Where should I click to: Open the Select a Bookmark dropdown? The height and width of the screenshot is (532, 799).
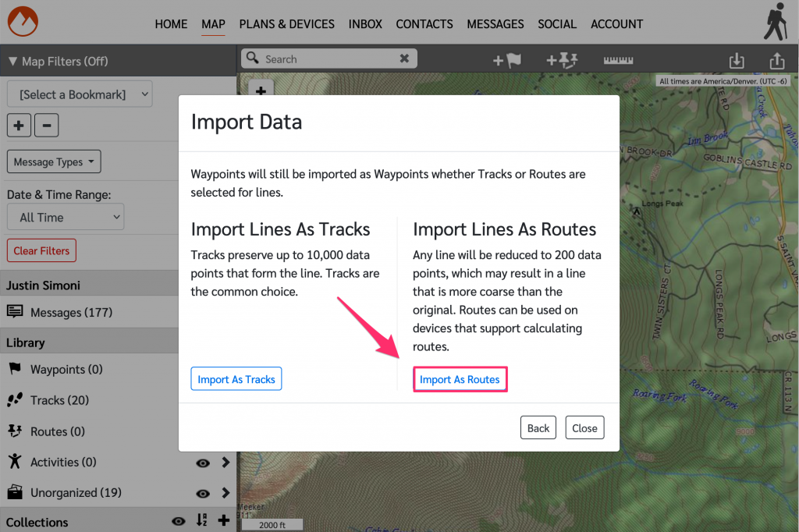(x=80, y=94)
